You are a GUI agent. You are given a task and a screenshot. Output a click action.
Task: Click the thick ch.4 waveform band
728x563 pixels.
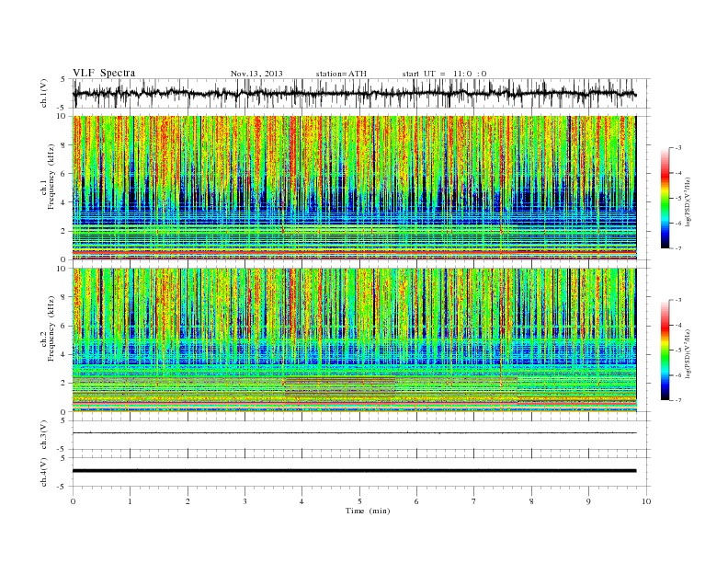coord(354,471)
